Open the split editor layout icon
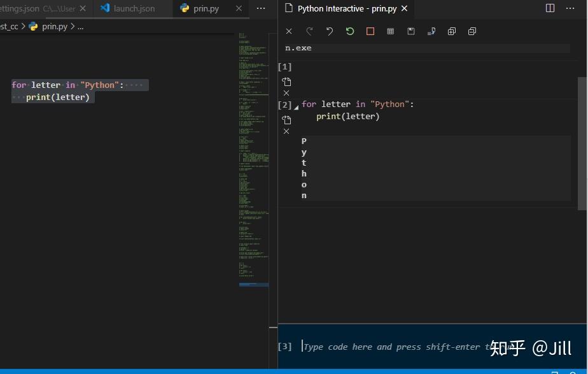This screenshot has height=374, width=588. [549, 7]
